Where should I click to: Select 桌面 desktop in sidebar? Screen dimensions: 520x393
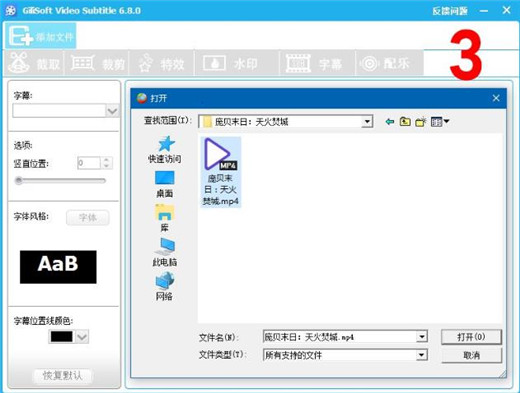coord(165,184)
